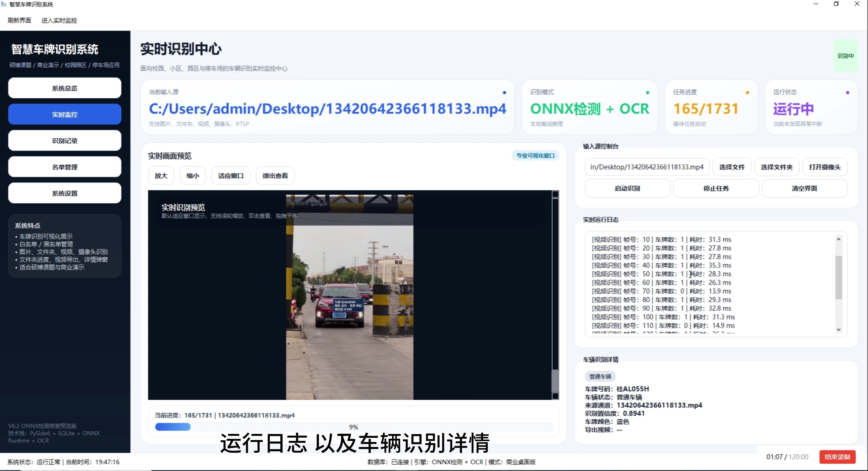Click the run log scrollbar thumb
Viewport: 868px width, 471px height.
(x=839, y=277)
